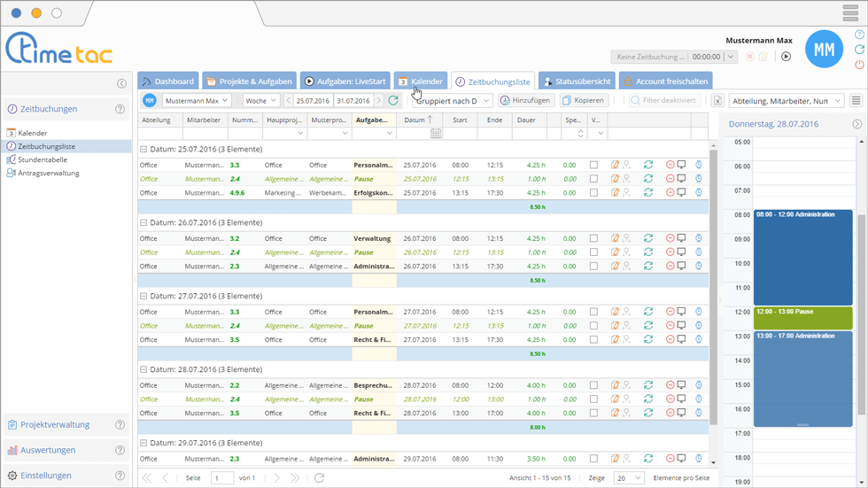Click the Kopieren button
Screen dimensions: 868x488
point(583,101)
